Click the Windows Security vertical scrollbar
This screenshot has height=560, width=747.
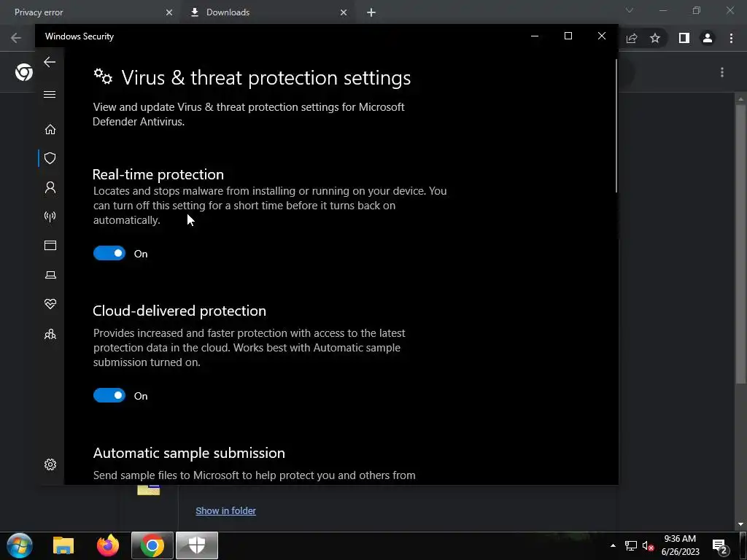616,126
